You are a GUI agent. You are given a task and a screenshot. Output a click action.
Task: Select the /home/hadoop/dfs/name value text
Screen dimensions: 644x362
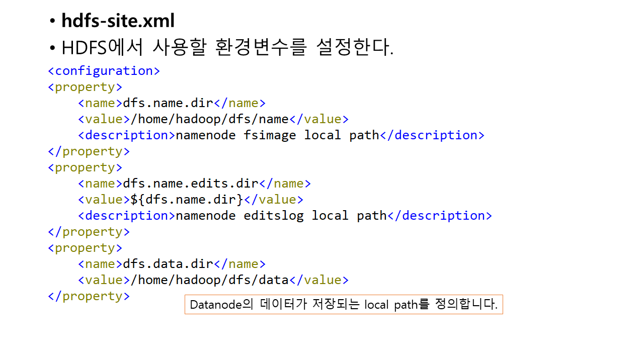pos(209,119)
